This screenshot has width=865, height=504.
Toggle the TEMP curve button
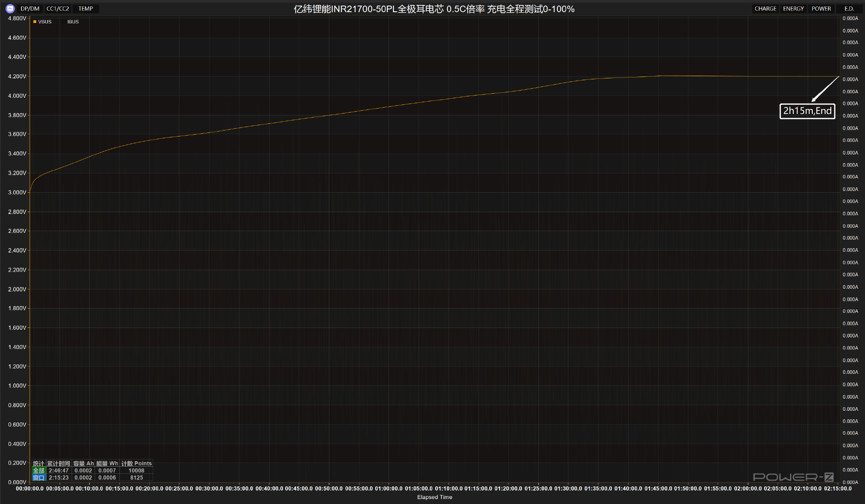pos(86,9)
